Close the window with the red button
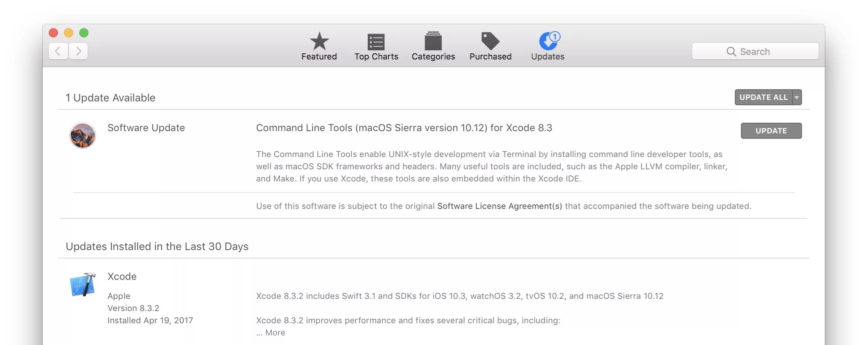 coord(53,33)
